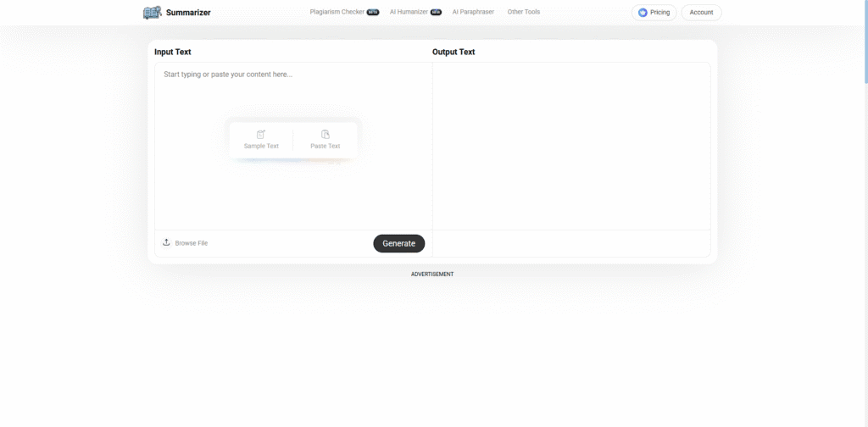
Task: Open the Plagiarism Checker tool
Action: [x=337, y=12]
